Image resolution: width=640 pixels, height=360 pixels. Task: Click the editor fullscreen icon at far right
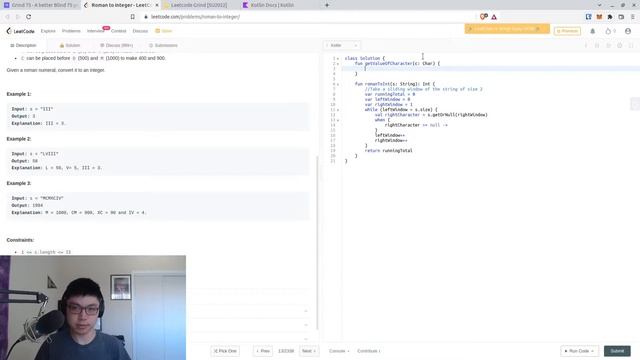point(631,45)
